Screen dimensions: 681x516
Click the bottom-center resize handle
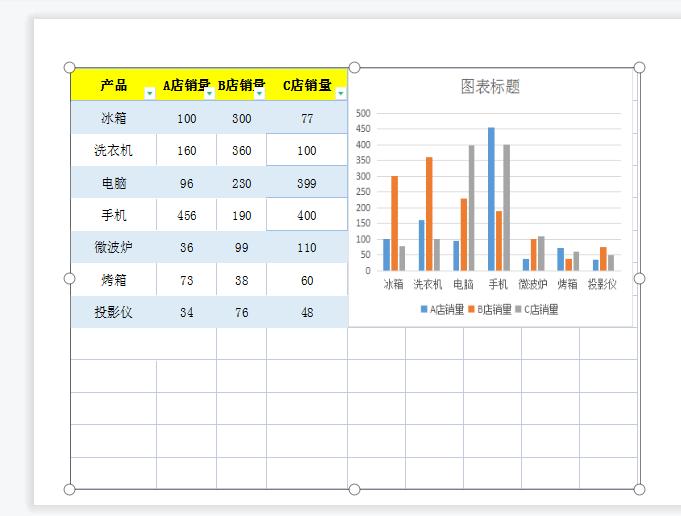[354, 489]
